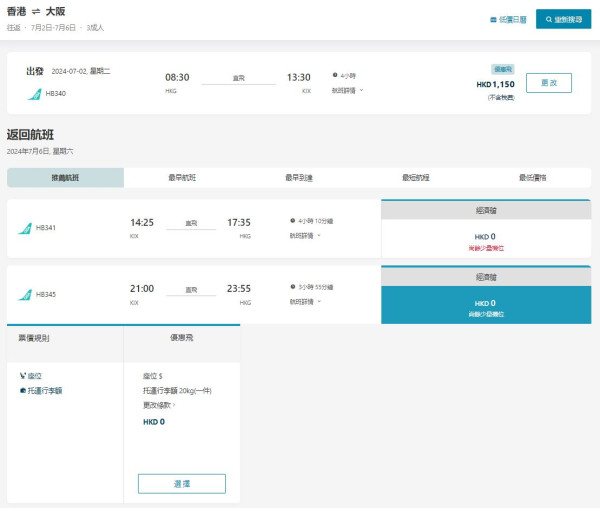
Task: Click the seat icon in fare rules
Action: [x=23, y=376]
